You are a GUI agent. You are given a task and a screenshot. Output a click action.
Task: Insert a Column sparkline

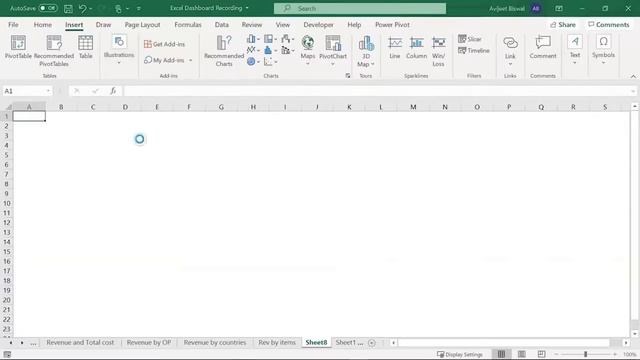pos(416,47)
